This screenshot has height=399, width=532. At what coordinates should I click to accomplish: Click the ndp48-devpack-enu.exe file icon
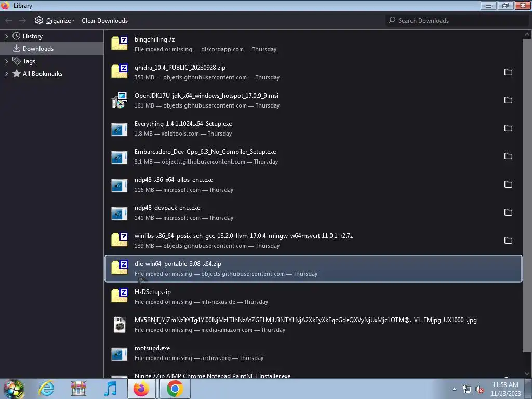click(119, 214)
